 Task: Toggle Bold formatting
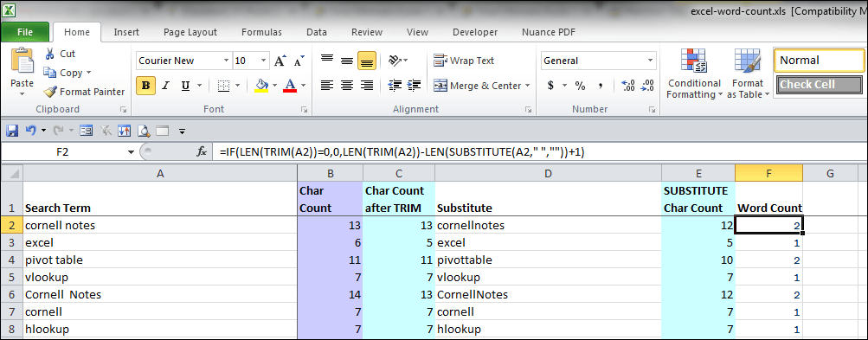tap(145, 86)
